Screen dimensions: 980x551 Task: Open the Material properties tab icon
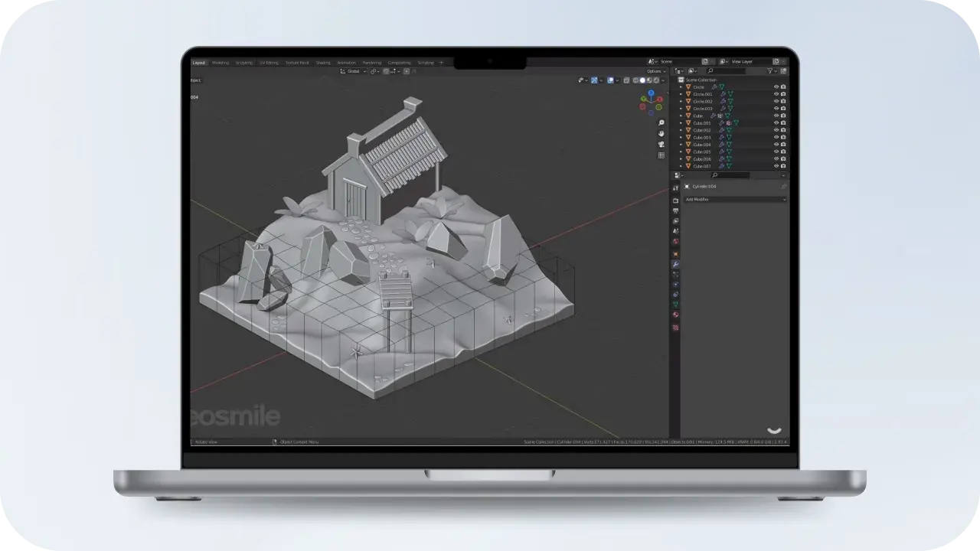click(x=675, y=315)
